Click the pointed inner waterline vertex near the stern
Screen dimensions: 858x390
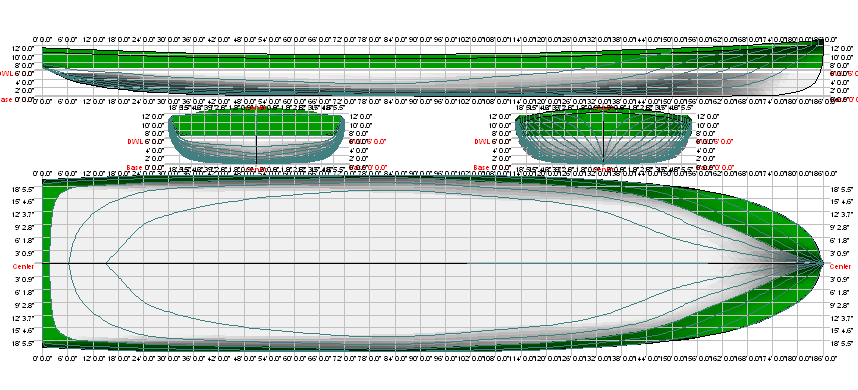[106, 263]
